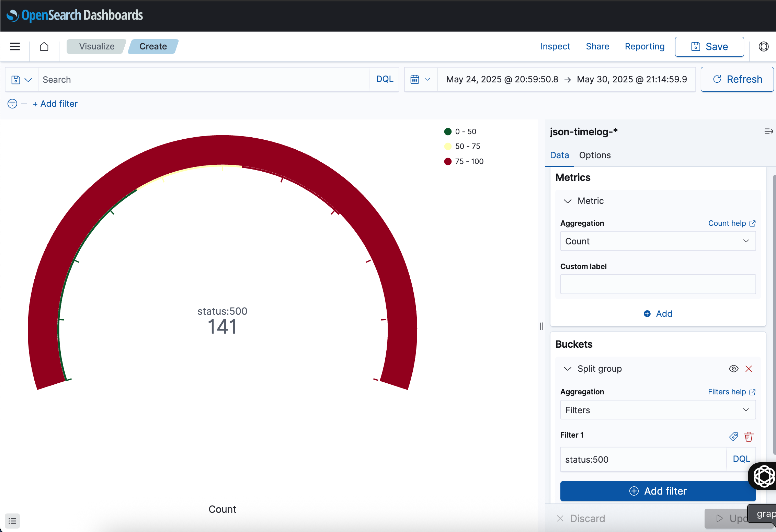Toggle the 75 - 100 legend series
This screenshot has height=532, width=776.
pos(469,161)
